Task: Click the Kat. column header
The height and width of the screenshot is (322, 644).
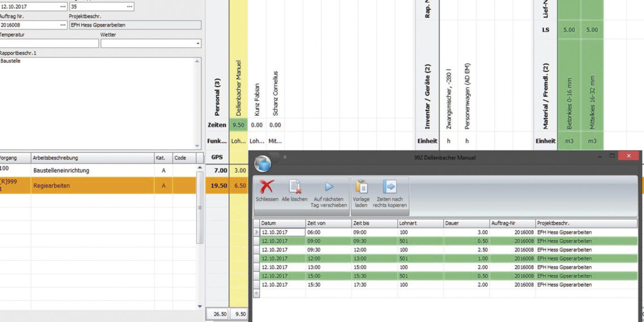Action: click(x=163, y=158)
